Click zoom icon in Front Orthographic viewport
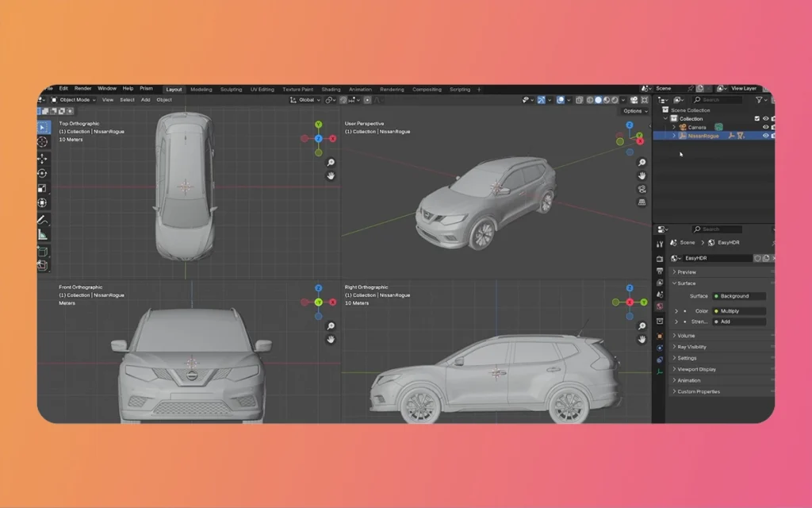 click(x=331, y=326)
